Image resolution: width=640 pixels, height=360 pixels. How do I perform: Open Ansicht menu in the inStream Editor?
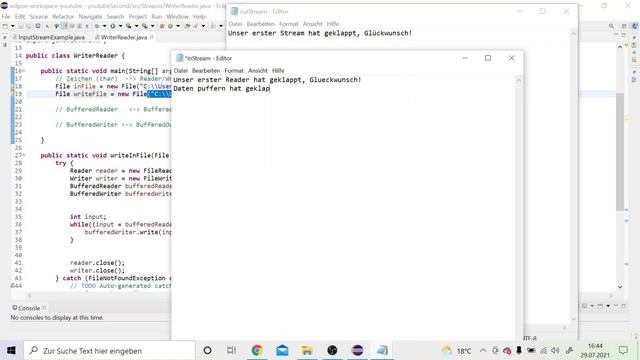[258, 71]
